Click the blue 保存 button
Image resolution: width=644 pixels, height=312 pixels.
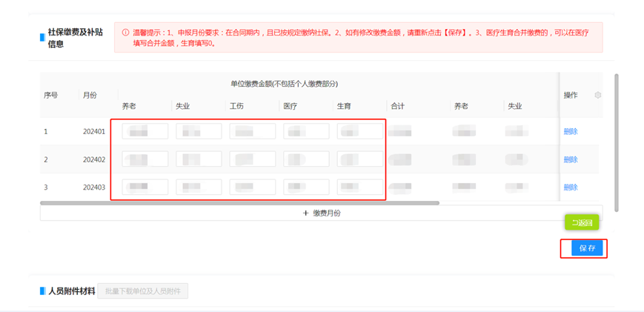(587, 248)
